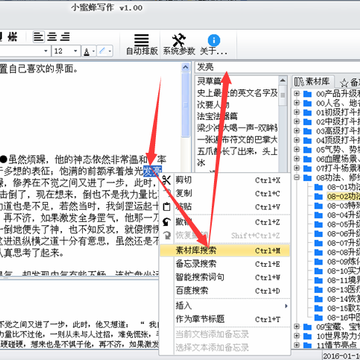Select the center alignment icon
The height and width of the screenshot is (360, 360).
pyautogui.click(x=52, y=37)
